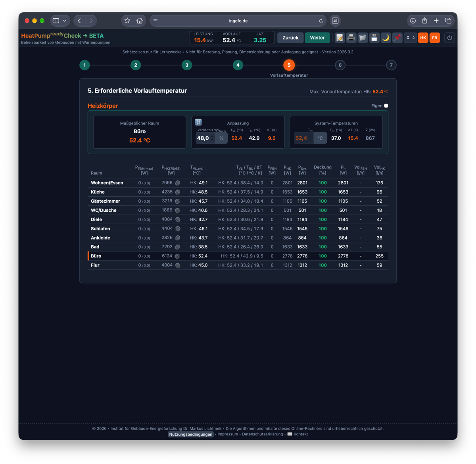Open radiator settings gear for WC/Dusche
Viewport: 476px width, 464px height.
tap(178, 211)
